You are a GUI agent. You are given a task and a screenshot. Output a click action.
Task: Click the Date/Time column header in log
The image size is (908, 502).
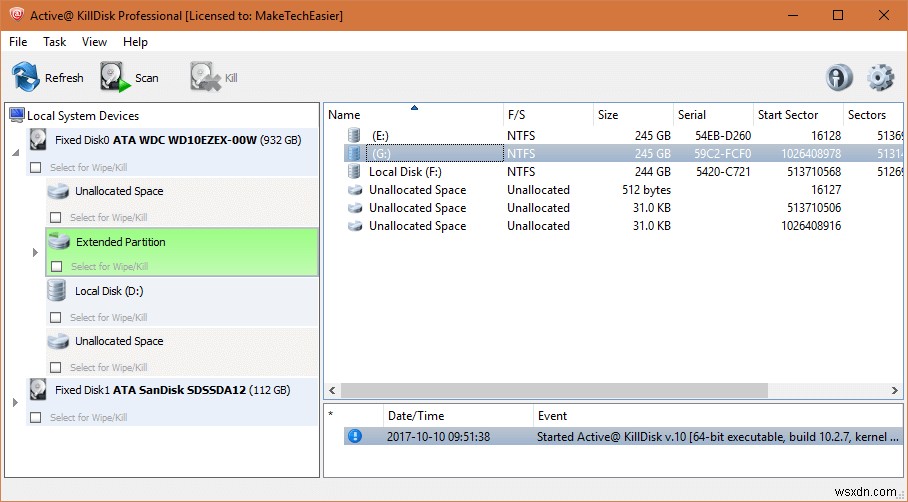pyautogui.click(x=457, y=416)
